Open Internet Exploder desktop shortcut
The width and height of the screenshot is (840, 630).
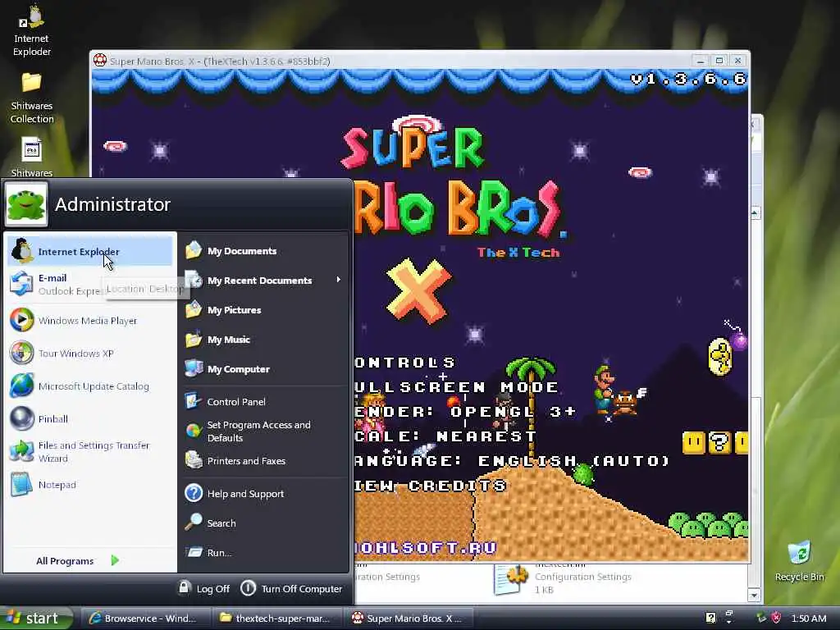click(32, 31)
